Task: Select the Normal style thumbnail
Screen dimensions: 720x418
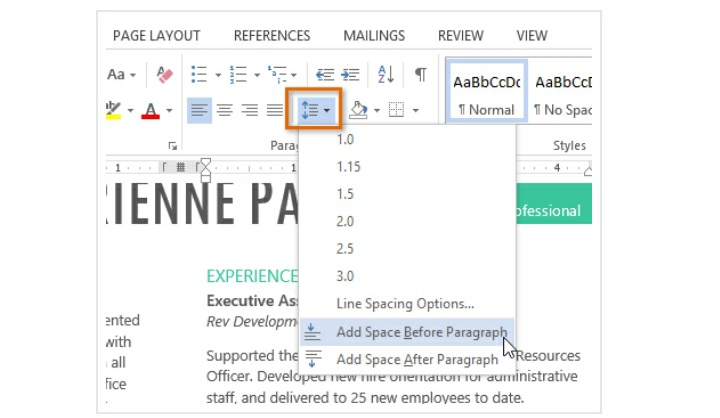Action: coord(485,95)
